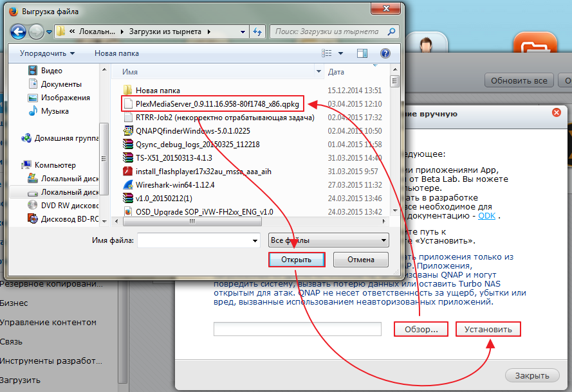The width and height of the screenshot is (572, 392).
Task: Open the "QDK" link
Action: (486, 216)
